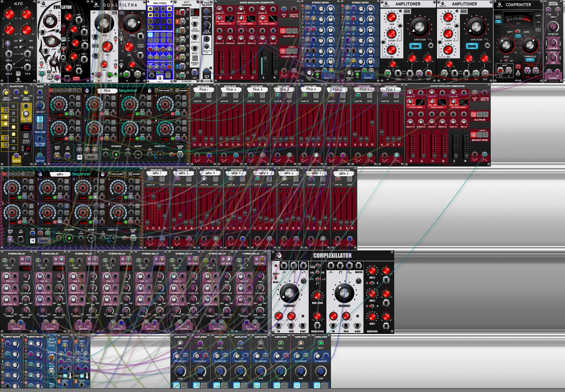Click the reset-to-start button on Pitch Sequencer
The width and height of the screenshot is (565, 392).
click(79, 157)
